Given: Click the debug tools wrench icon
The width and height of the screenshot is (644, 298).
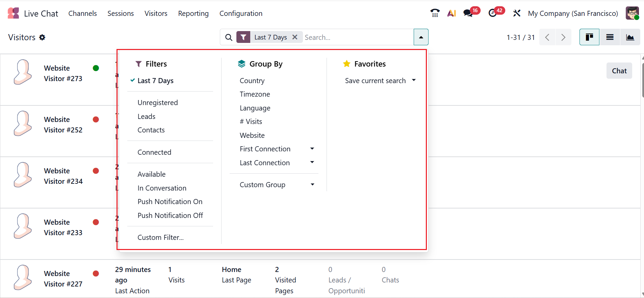Looking at the screenshot, I should [x=517, y=13].
